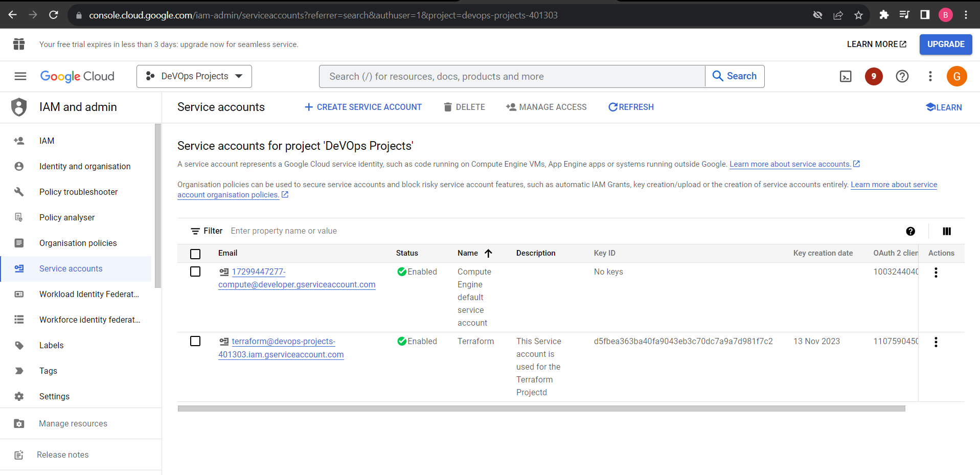This screenshot has width=980, height=475.
Task: Open the notifications badge showing 9
Action: click(874, 77)
